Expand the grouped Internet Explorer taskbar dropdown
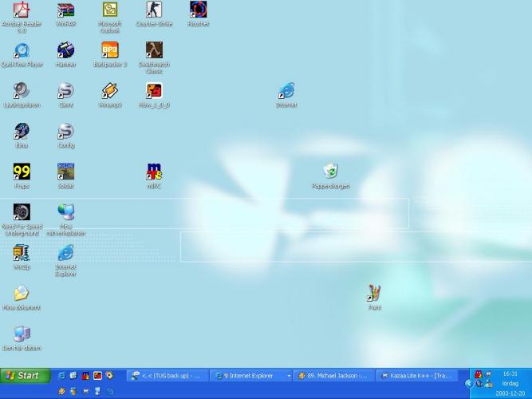 click(x=289, y=376)
